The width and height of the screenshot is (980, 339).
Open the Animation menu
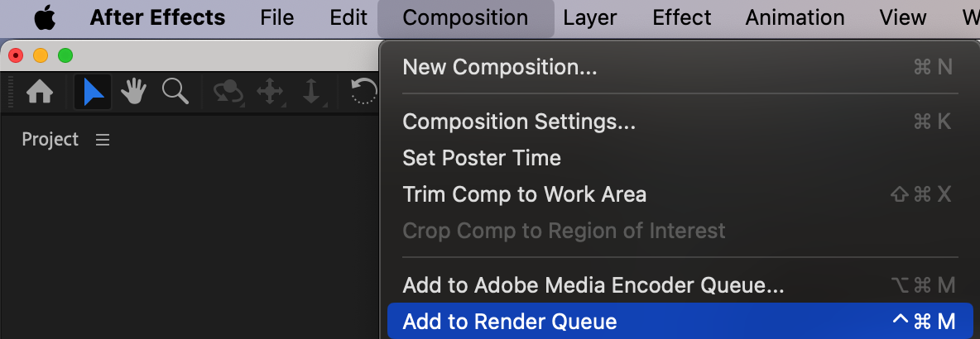tap(795, 17)
